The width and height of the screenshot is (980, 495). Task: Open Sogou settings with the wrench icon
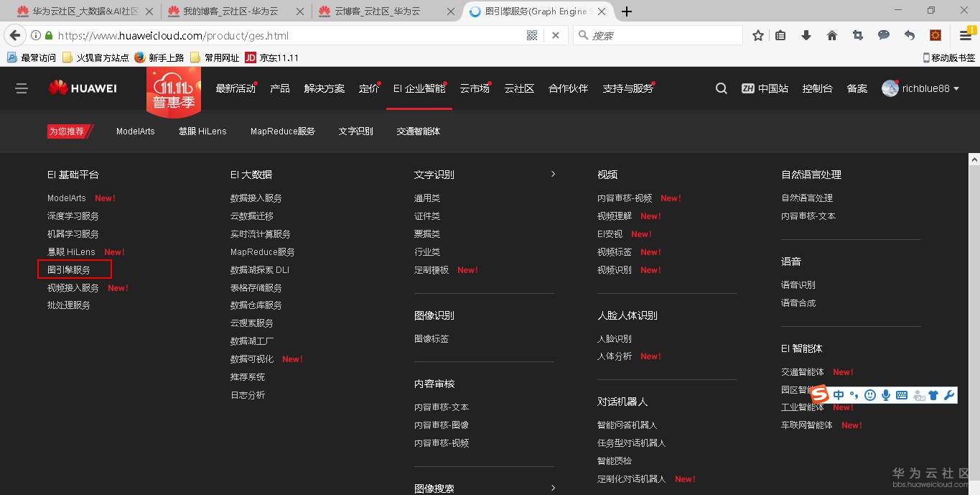(x=948, y=394)
